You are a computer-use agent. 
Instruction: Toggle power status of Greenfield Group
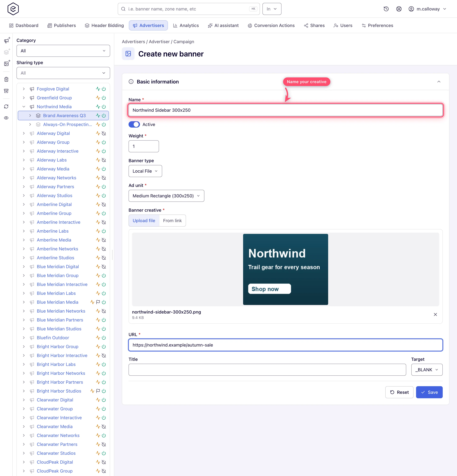[104, 98]
